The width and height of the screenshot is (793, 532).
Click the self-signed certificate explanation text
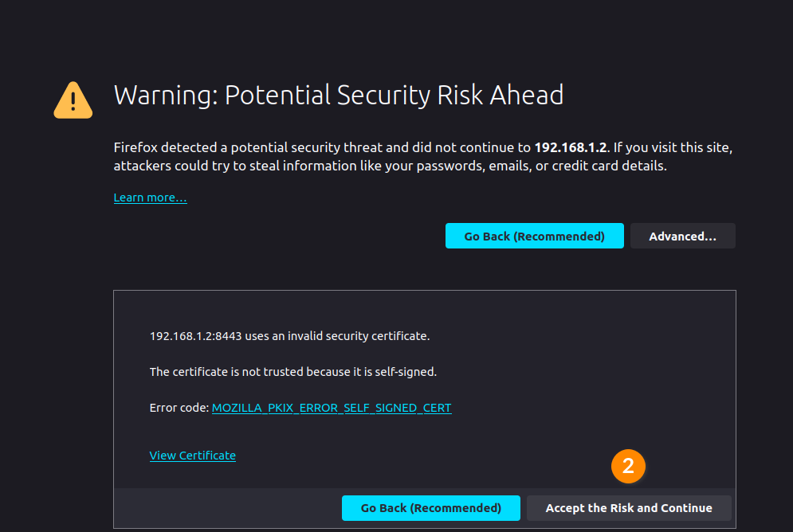tap(292, 372)
